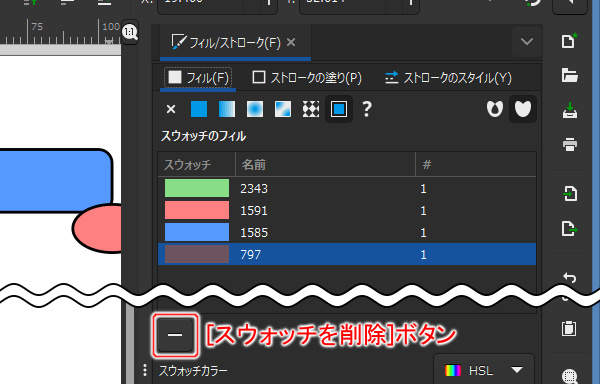The image size is (600, 384).
Task: Select the green swatch 2343
Action: click(x=197, y=188)
